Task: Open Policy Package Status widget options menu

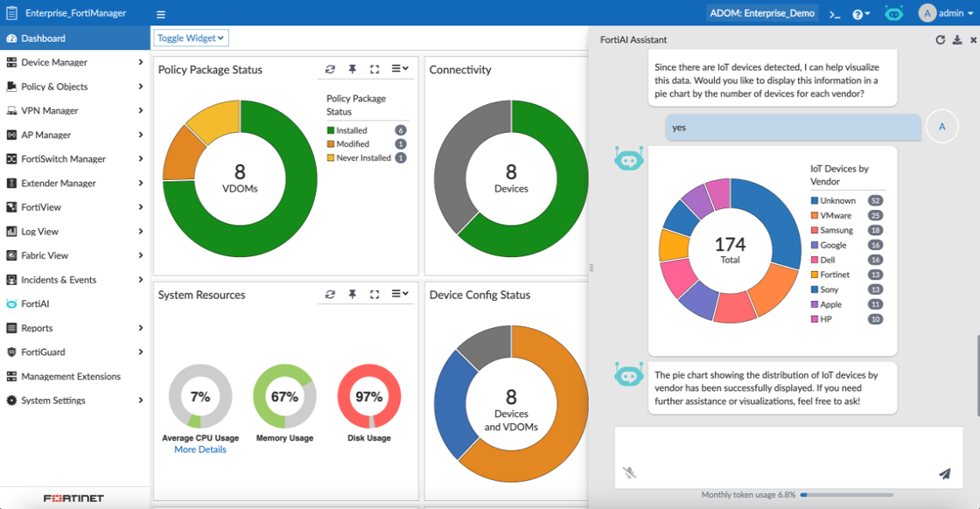Action: (399, 69)
